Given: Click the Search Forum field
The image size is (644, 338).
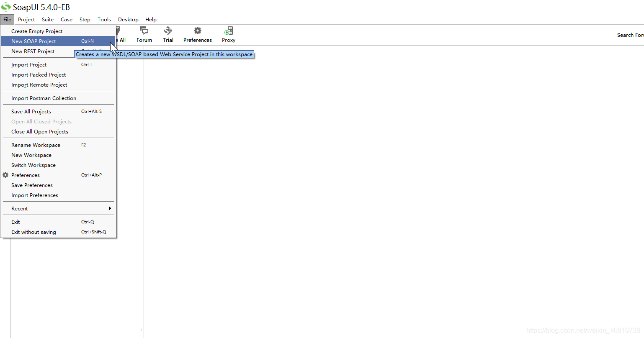Looking at the screenshot, I should pyautogui.click(x=630, y=35).
